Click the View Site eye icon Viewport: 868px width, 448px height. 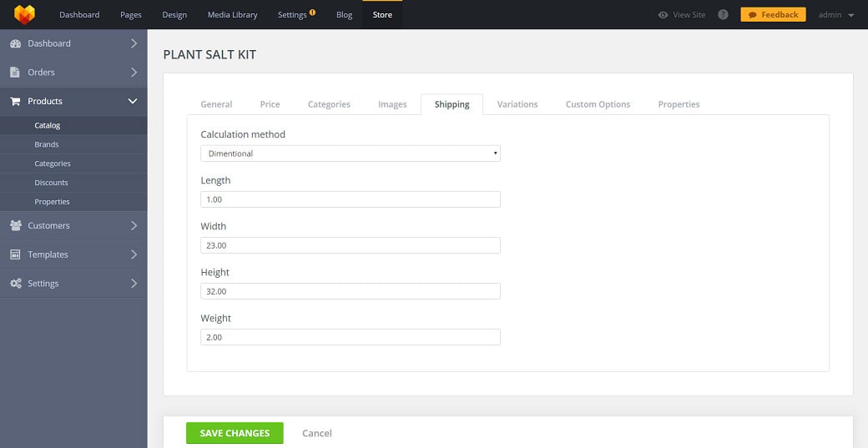663,15
